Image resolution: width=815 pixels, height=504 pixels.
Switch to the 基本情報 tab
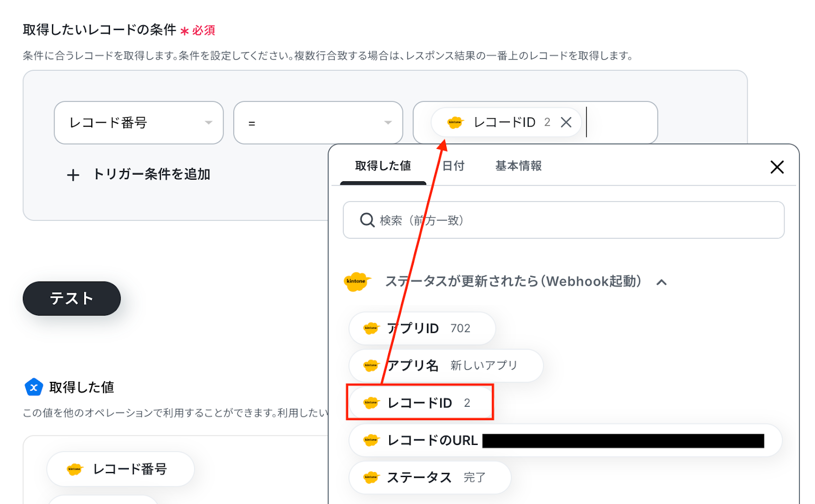pyautogui.click(x=519, y=166)
